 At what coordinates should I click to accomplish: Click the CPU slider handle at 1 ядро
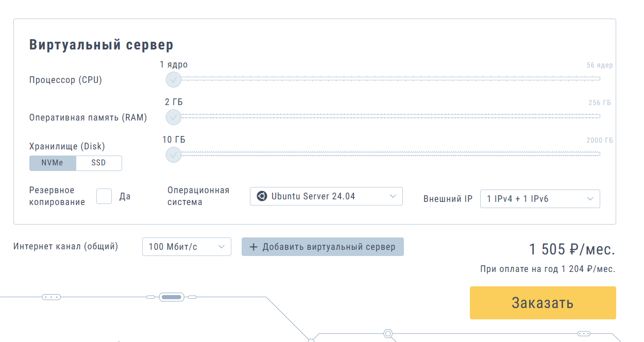coord(174,79)
